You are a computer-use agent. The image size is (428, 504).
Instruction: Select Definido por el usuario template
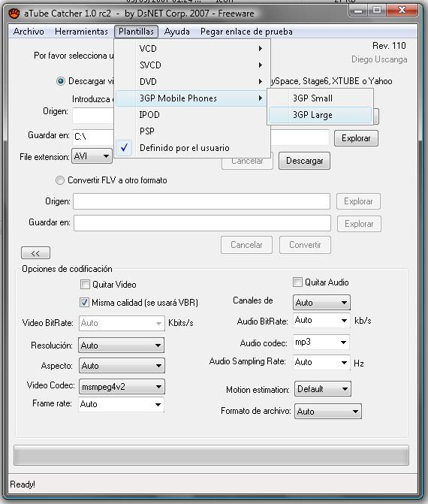[x=192, y=148]
